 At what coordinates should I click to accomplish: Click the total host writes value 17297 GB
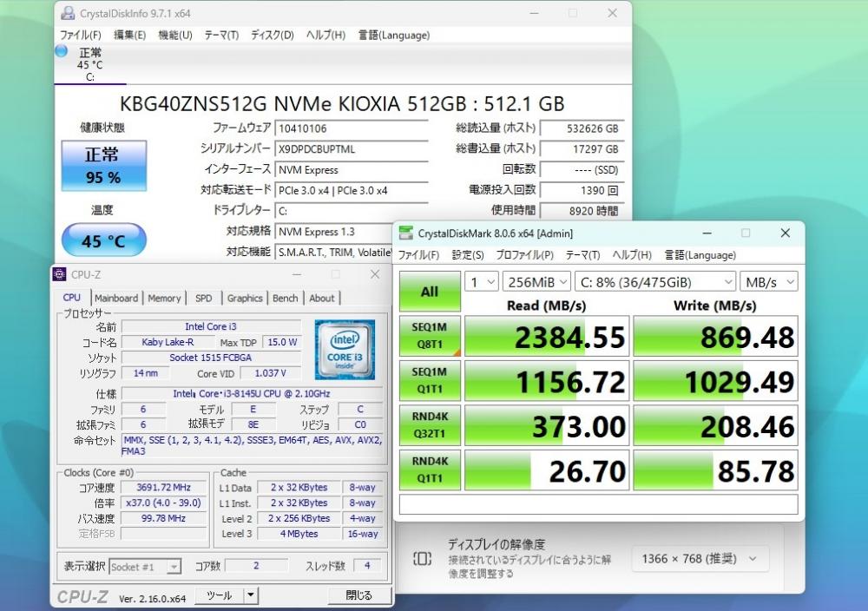pyautogui.click(x=582, y=149)
